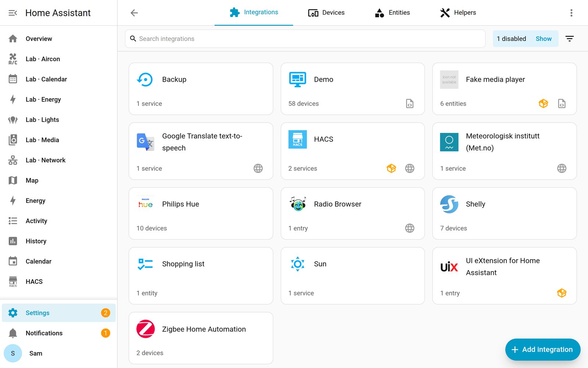The width and height of the screenshot is (588, 368).
Task: Open Lab · Aircon dashboard
Action: coord(59,59)
